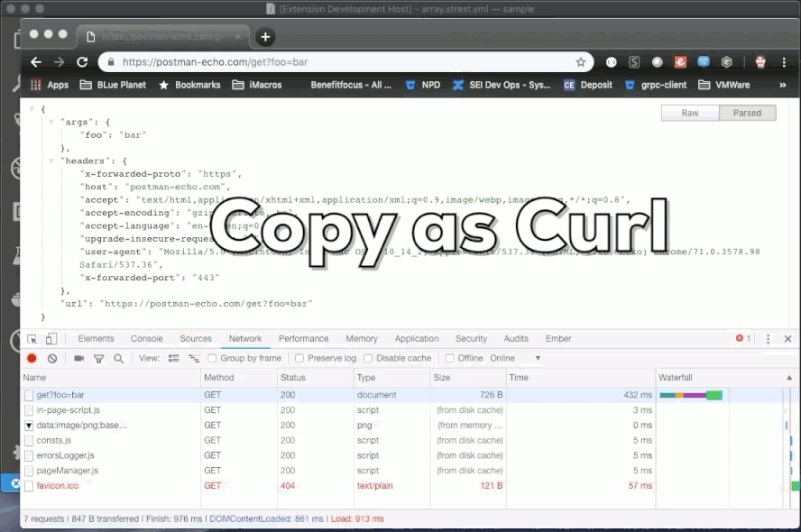Toggle the device toolbar icon in DevTools
This screenshot has height=532, width=801.
(51, 339)
